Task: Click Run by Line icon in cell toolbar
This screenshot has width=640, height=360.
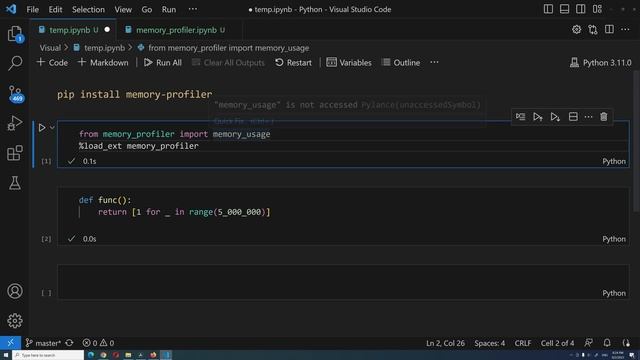Action: pyautogui.click(x=520, y=117)
